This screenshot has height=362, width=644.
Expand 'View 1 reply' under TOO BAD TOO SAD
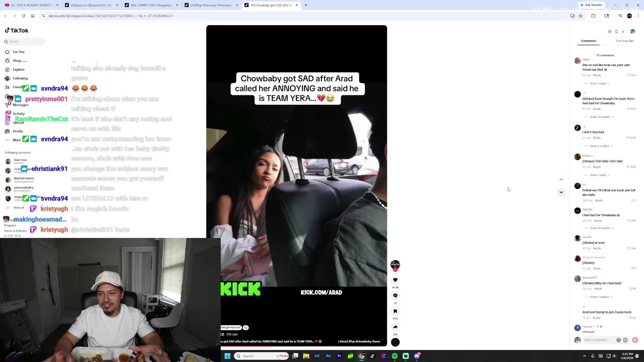[600, 175]
